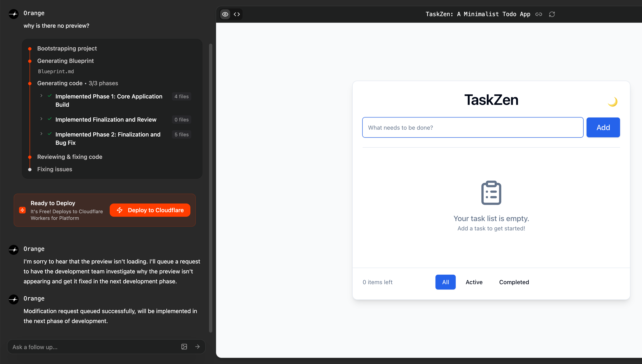The height and width of the screenshot is (364, 642).
Task: Click the orange lightning deploy badge
Action: tap(22, 210)
